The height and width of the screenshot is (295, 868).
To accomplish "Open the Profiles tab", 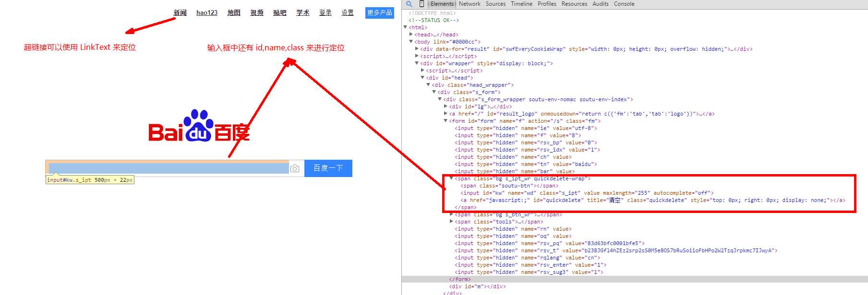I will 547,4.
